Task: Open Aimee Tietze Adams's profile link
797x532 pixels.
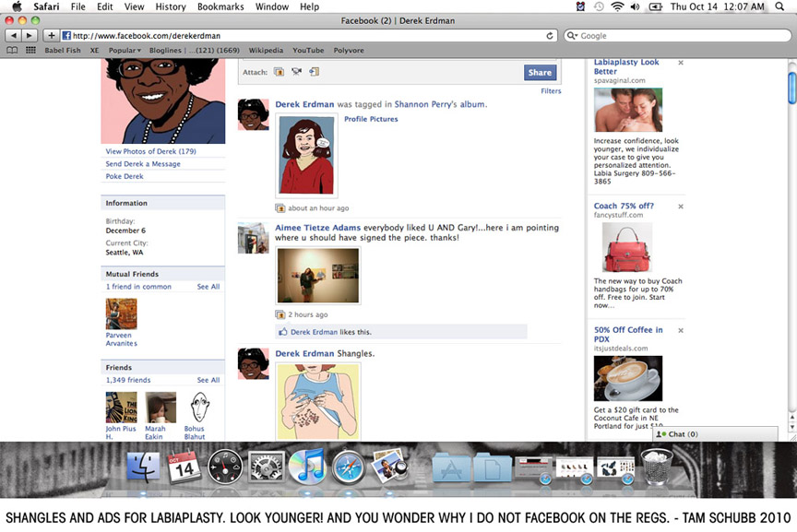Action: pos(317,228)
